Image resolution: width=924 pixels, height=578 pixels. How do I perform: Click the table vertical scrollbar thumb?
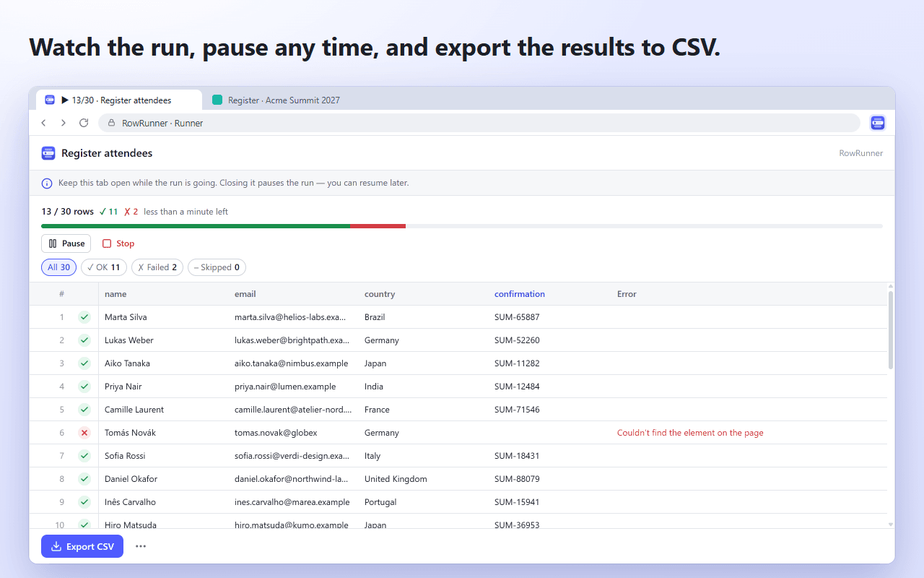[891, 330]
